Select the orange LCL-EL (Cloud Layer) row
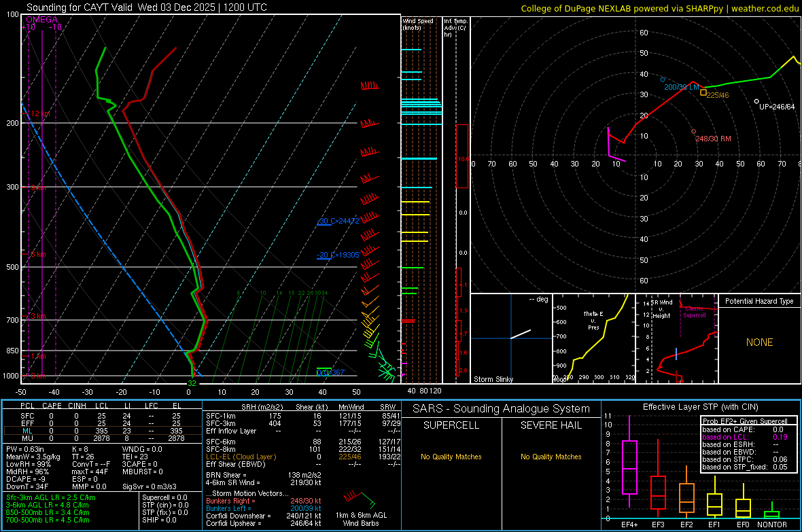The width and height of the screenshot is (802, 532). coord(303,457)
